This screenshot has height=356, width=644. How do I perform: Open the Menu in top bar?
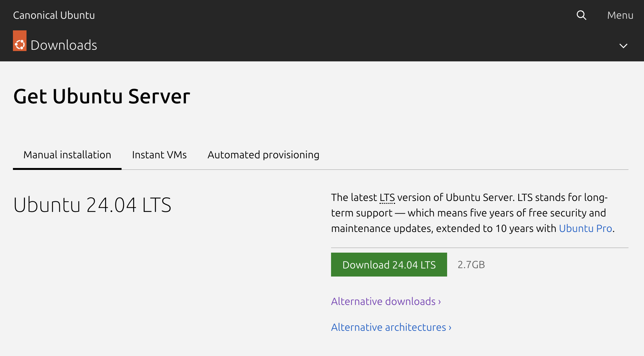point(620,15)
